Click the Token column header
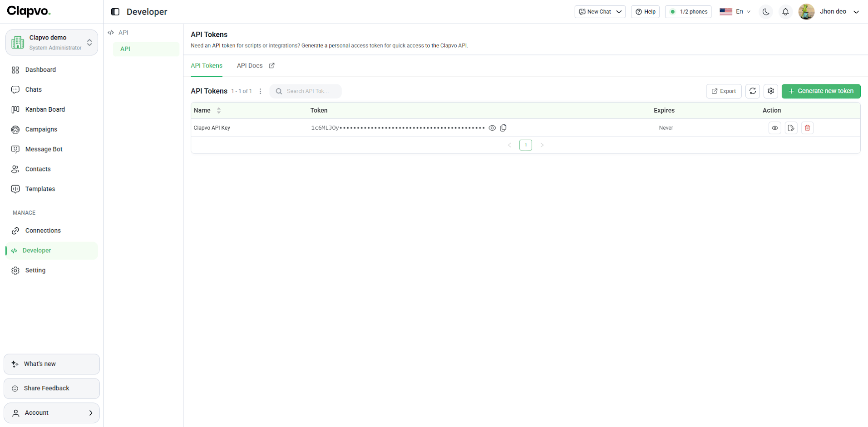The image size is (868, 427). pos(319,110)
